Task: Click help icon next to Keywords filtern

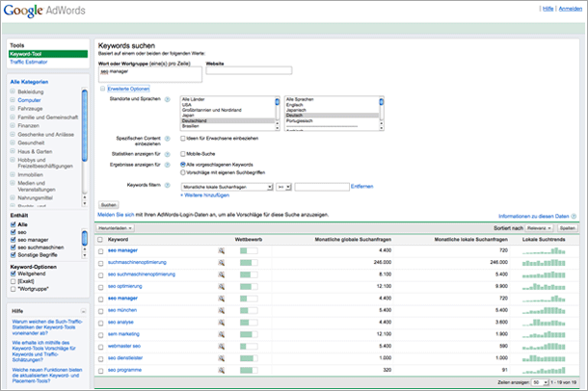Action: [x=168, y=185]
